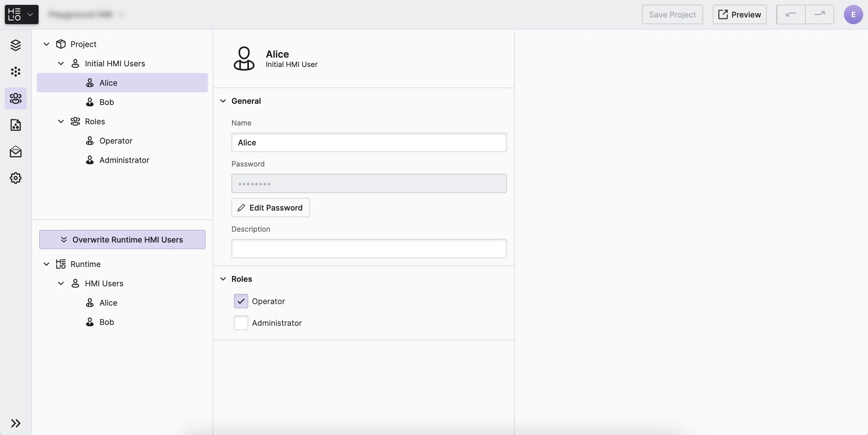Expand the sidebar with the double chevron
Screen dimensions: 868x435
15,423
